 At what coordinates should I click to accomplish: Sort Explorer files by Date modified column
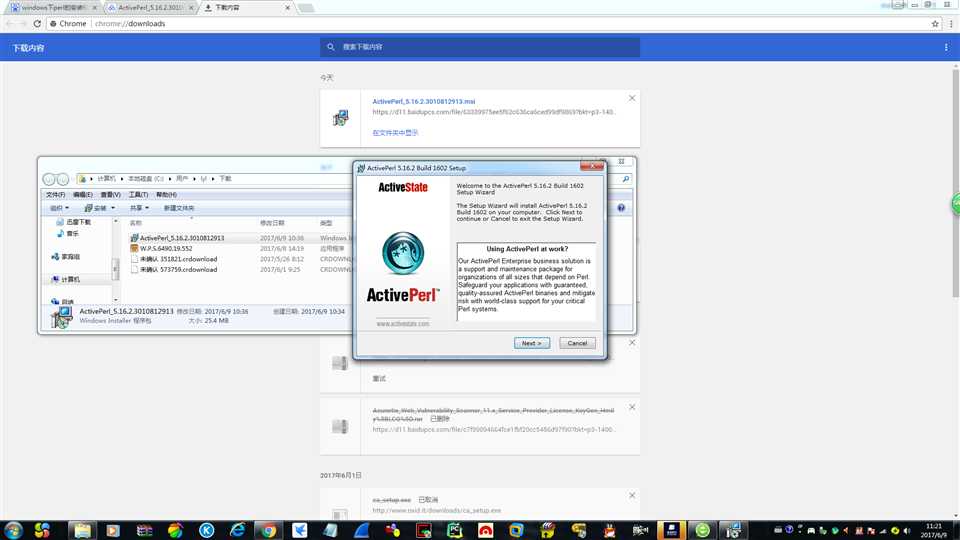click(272, 223)
